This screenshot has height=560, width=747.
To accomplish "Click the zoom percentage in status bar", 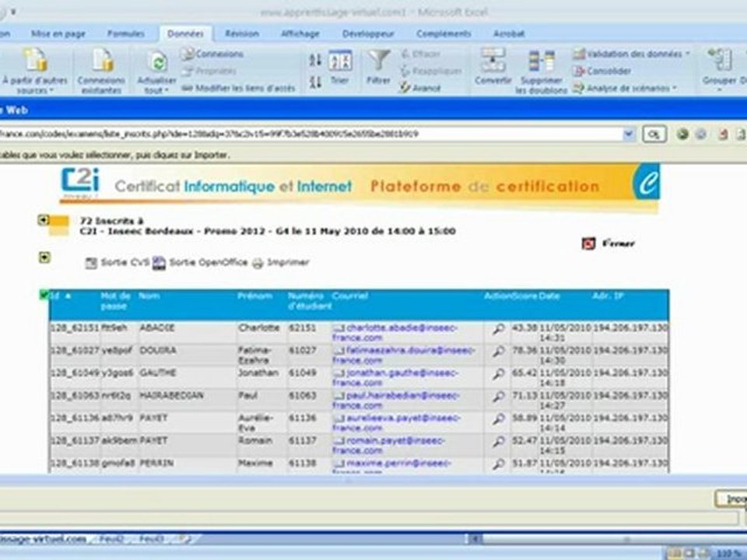I will pos(729,554).
